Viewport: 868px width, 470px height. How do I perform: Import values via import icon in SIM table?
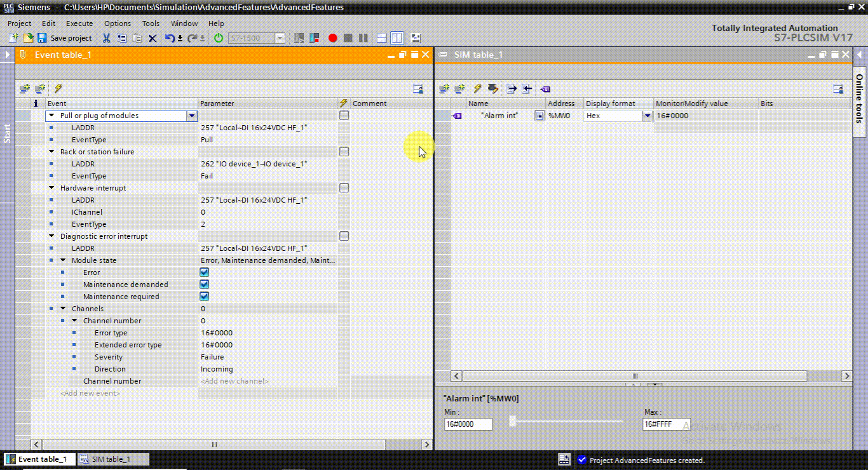tap(527, 89)
